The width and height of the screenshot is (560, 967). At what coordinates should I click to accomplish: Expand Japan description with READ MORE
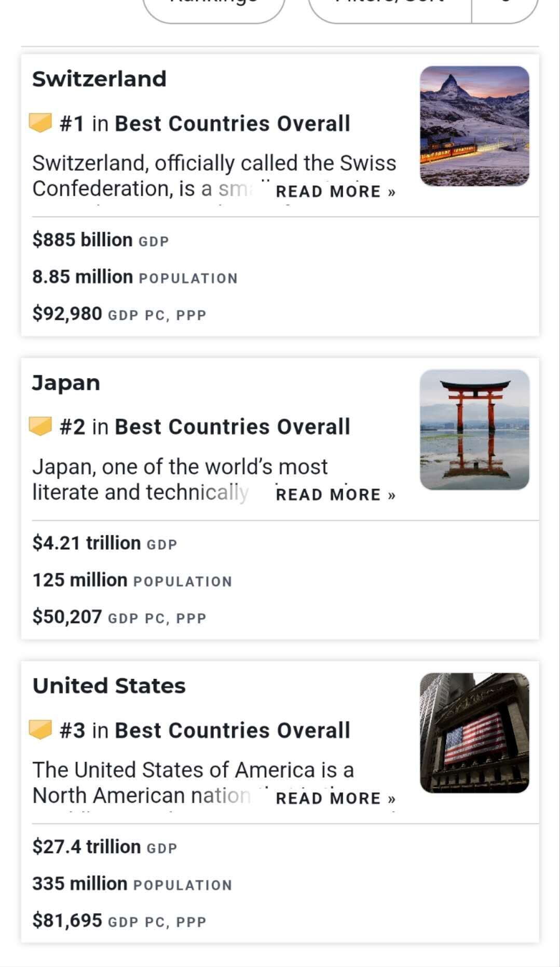(335, 495)
